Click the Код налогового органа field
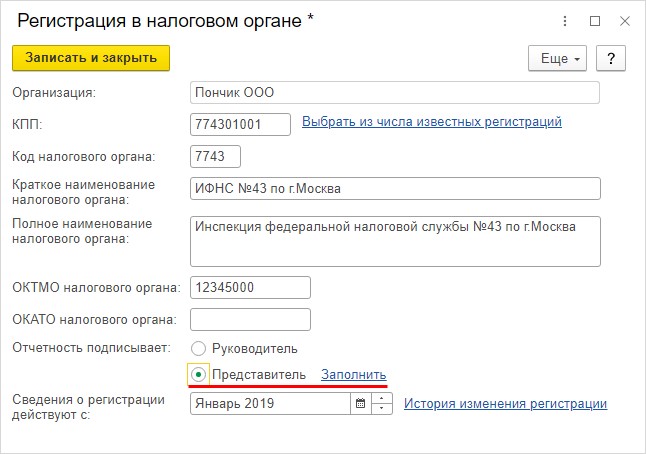 [x=215, y=157]
